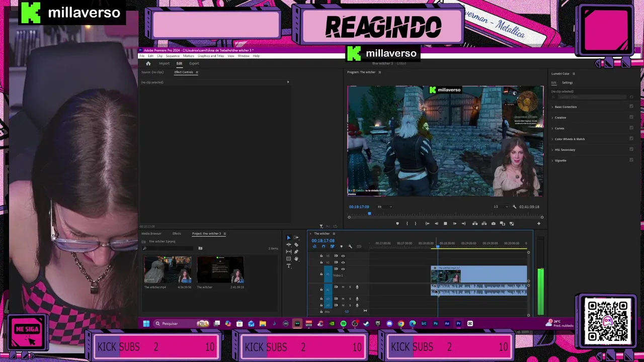The width and height of the screenshot is (644, 362).
Task: Open the Program monitor button editor plus
Action: (539, 223)
